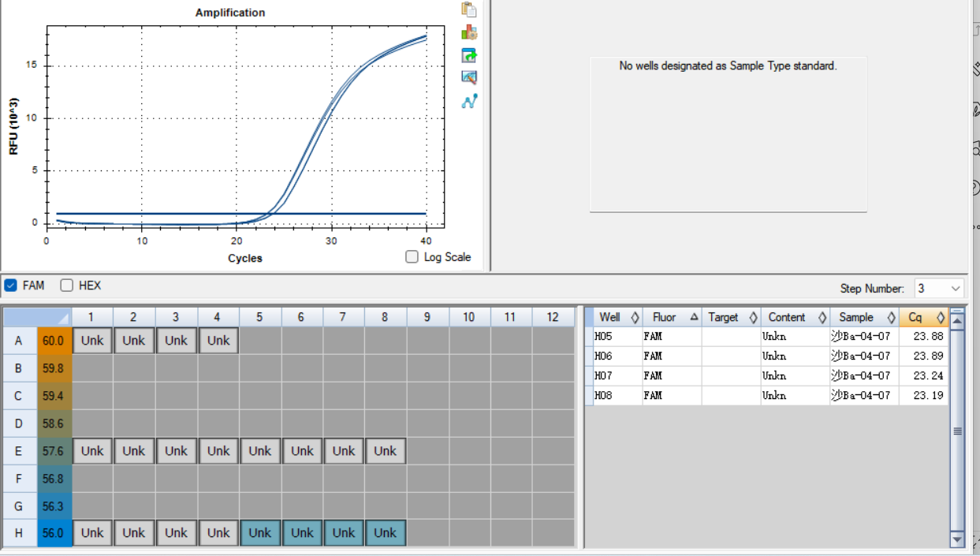Select plate row header C

pos(18,396)
